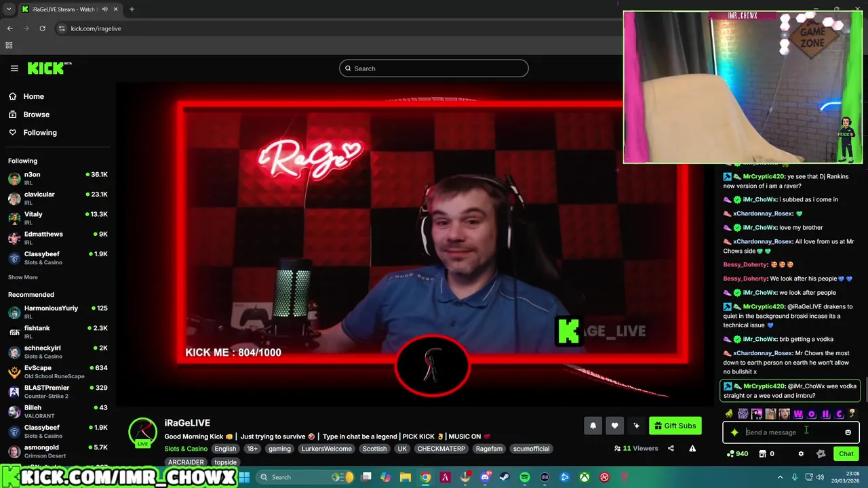The width and height of the screenshot is (868, 488).
Task: Open the emoji picker in chat input
Action: [848, 432]
